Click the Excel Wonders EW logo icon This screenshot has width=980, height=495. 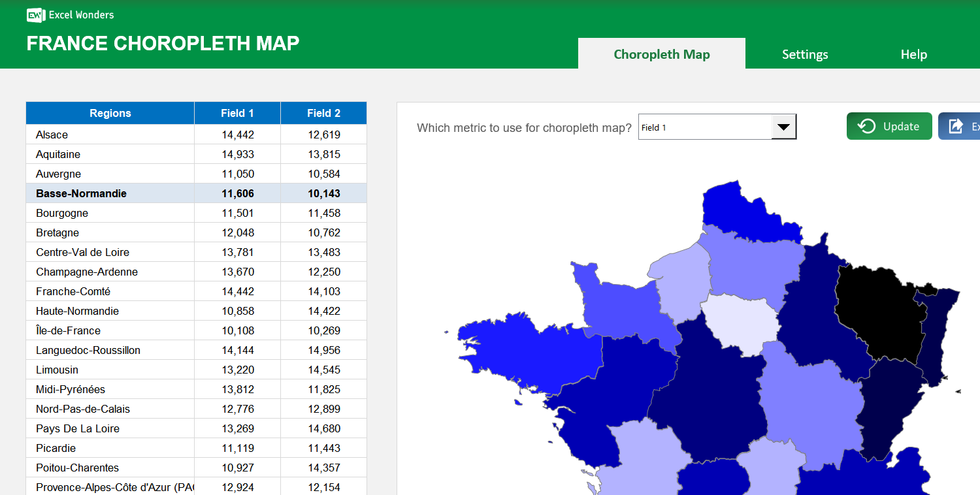(x=35, y=15)
